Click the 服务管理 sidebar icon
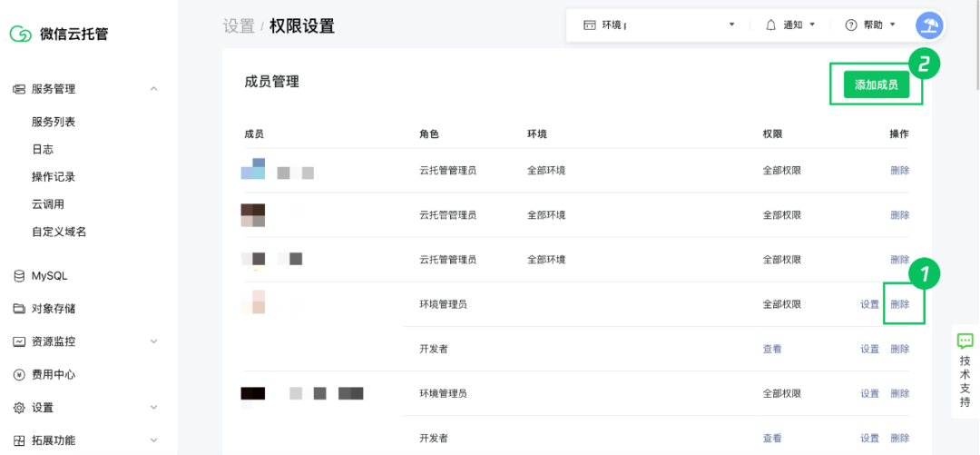 [x=19, y=89]
